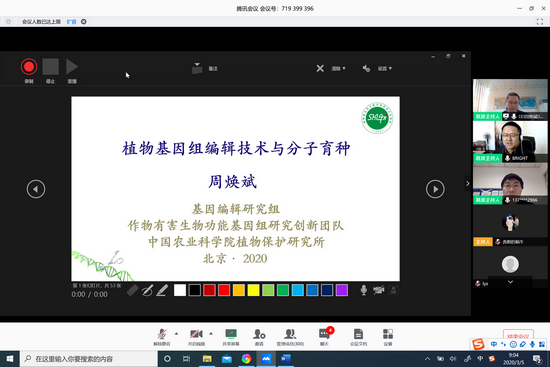Viewport: 550px width, 367px height.
Task: Click the stop recording square button
Action: point(51,67)
